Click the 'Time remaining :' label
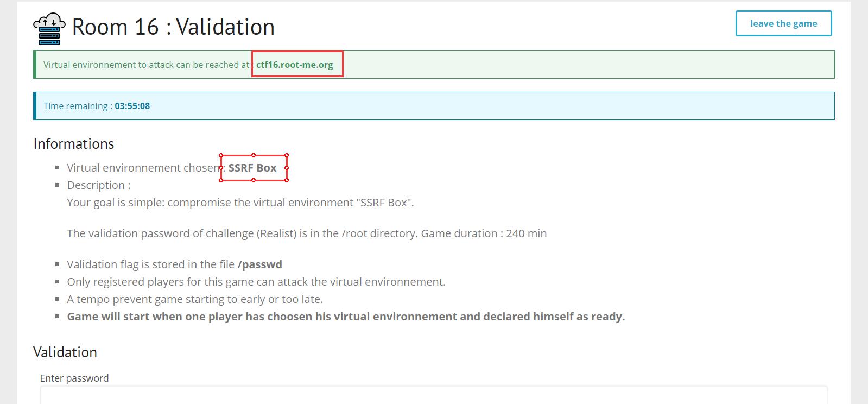This screenshot has width=868, height=404. coord(78,106)
